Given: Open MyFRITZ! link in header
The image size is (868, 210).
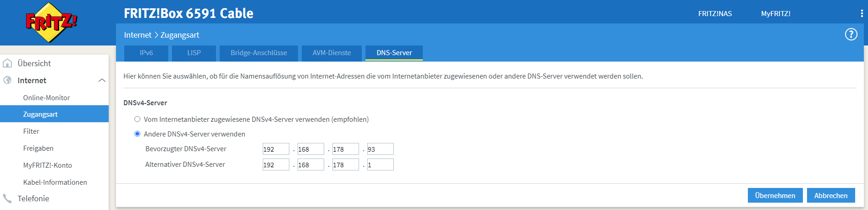Looking at the screenshot, I should pyautogui.click(x=776, y=14).
